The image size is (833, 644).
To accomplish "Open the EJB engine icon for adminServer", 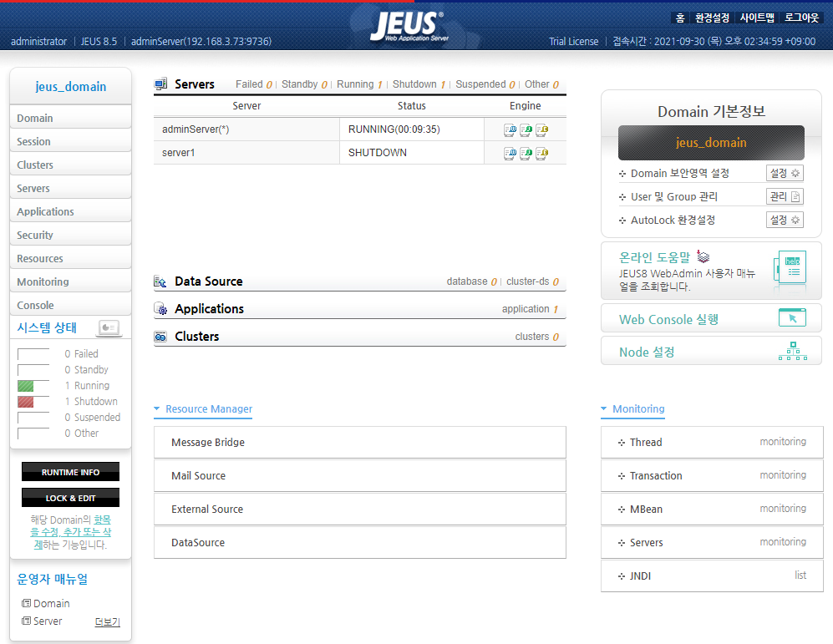I will [x=542, y=129].
